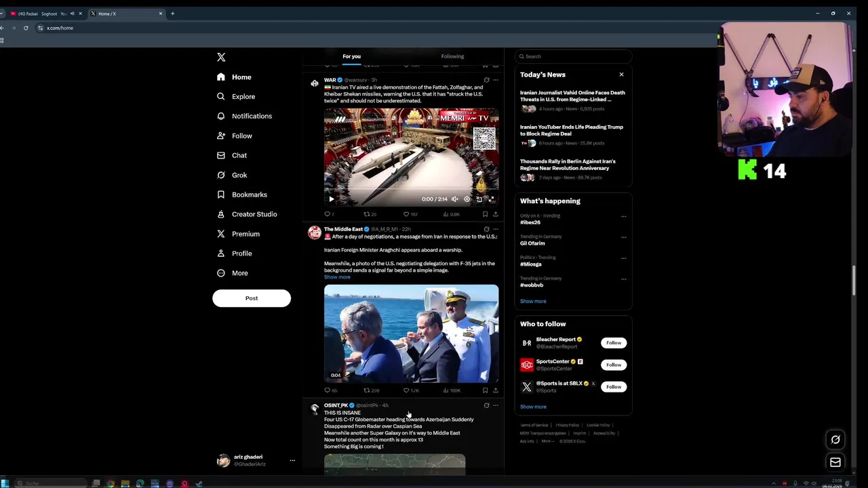This screenshot has height=488, width=868.
Task: Open video settings gear on WAR video
Action: [467, 199]
